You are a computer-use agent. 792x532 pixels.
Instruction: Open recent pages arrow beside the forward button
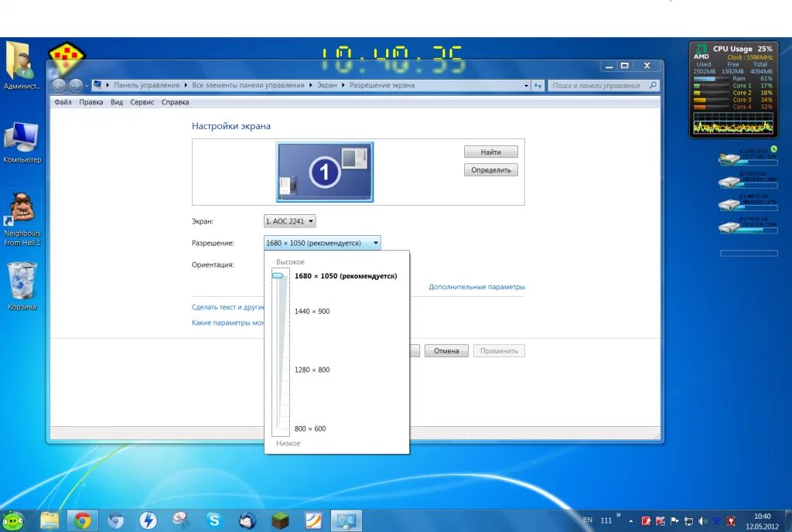click(x=87, y=86)
